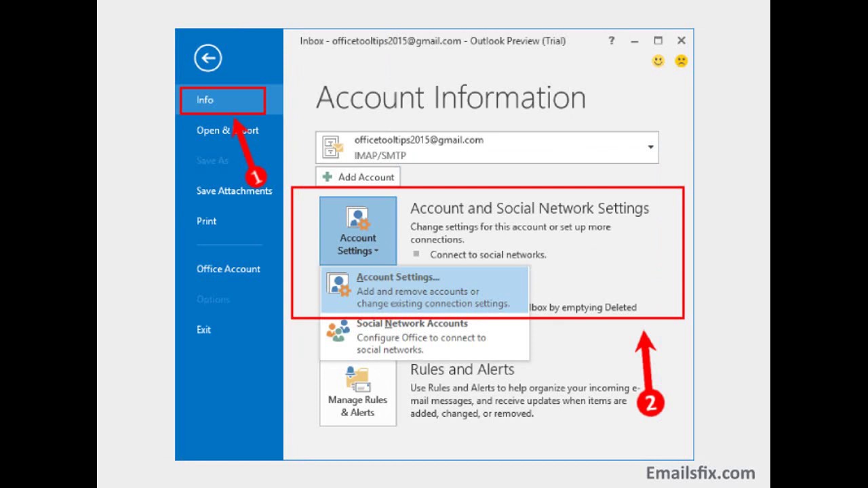The height and width of the screenshot is (488, 868).
Task: Open the Account Settings dropdown button
Action: (x=358, y=230)
